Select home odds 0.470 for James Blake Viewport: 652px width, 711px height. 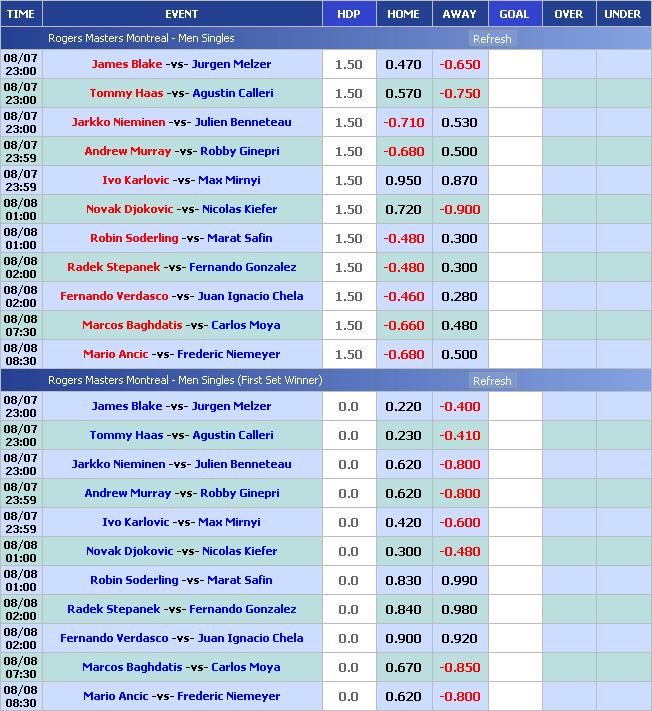[403, 65]
